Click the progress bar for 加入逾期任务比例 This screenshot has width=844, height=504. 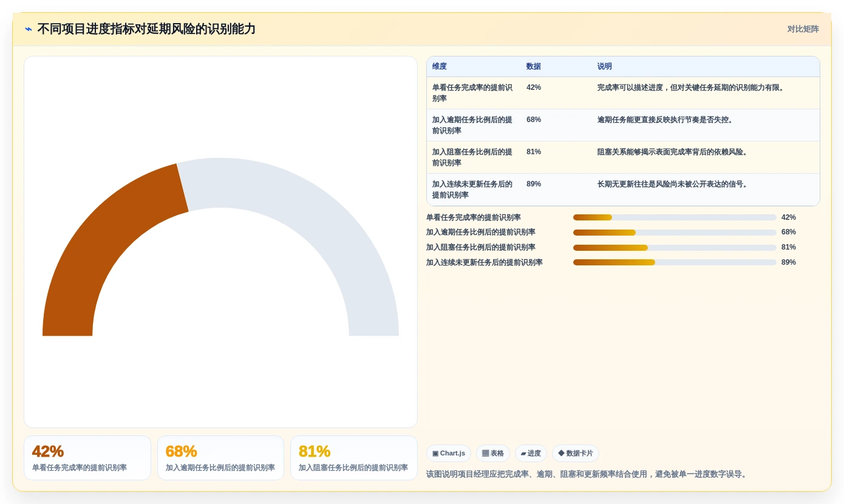click(x=675, y=233)
